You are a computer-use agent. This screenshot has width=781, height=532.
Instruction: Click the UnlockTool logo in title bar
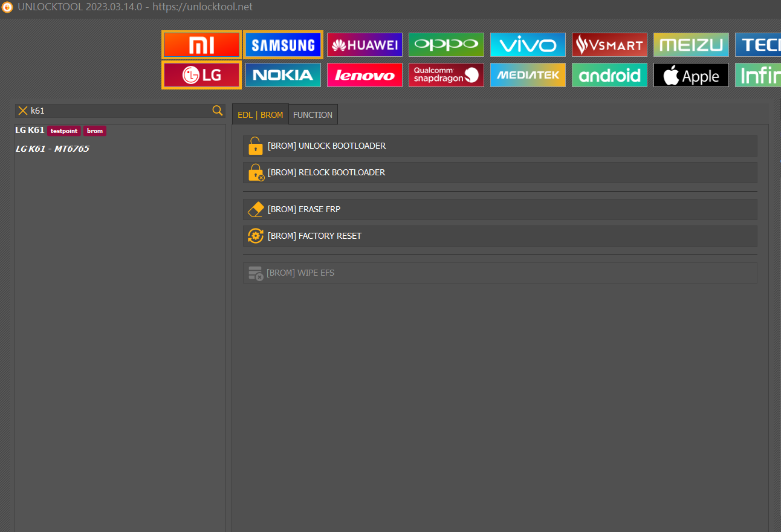(x=8, y=7)
